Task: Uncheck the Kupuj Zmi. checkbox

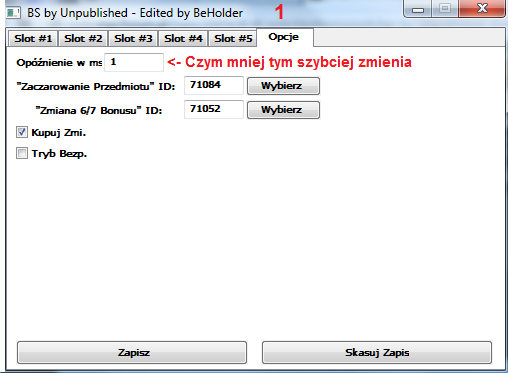Action: [22, 132]
